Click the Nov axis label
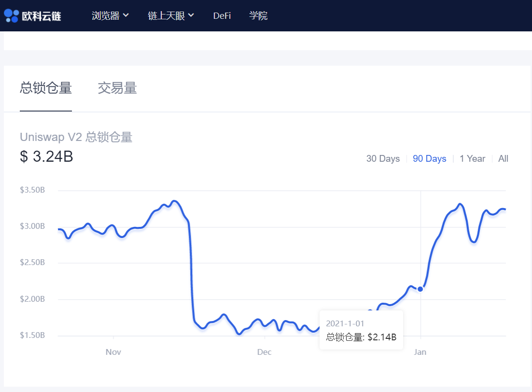The width and height of the screenshot is (532, 392). pos(113,352)
